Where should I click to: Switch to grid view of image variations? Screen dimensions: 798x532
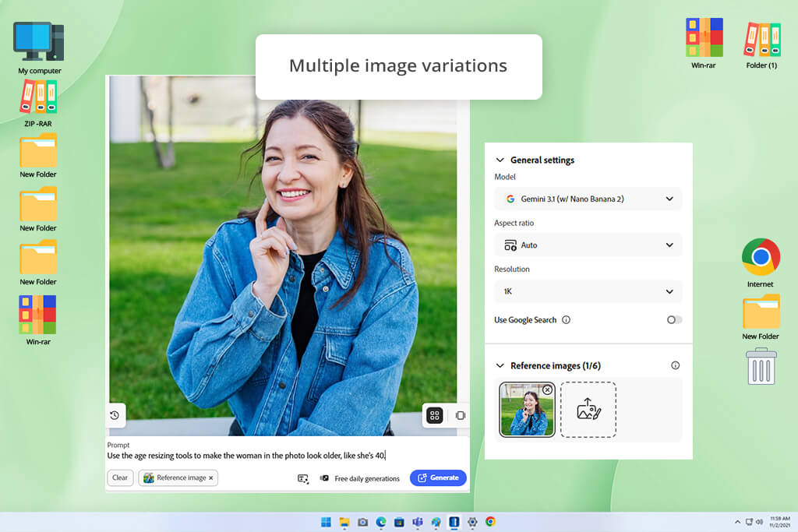pos(434,415)
